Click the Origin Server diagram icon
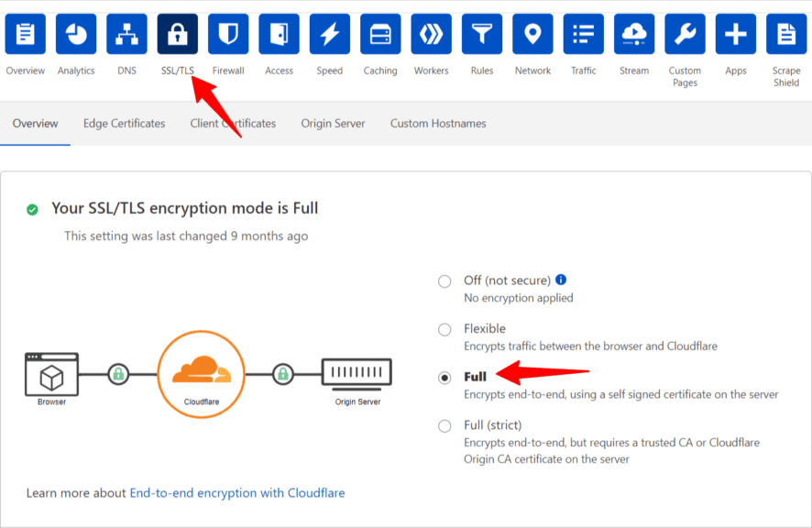Screen dimensions: 812x528 coord(357,374)
